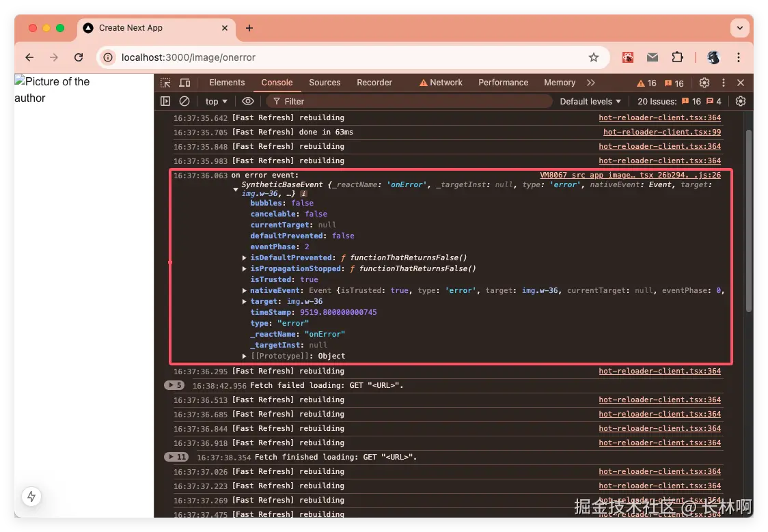
Task: Expand the isPropagationStopped property
Action: (244, 268)
